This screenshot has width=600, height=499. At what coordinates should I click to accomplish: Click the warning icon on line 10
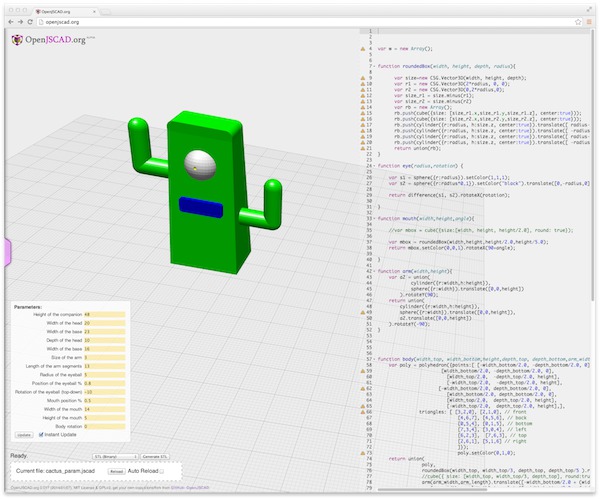pyautogui.click(x=363, y=84)
